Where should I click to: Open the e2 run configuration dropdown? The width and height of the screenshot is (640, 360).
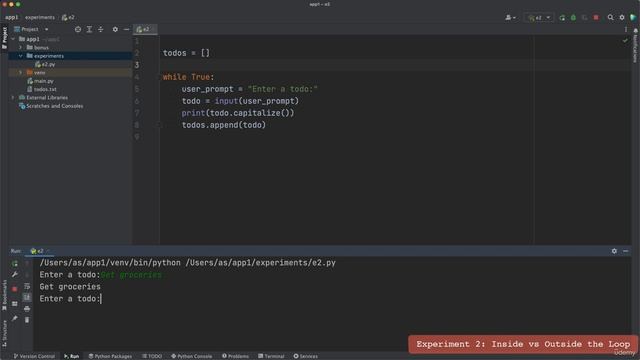pos(539,18)
